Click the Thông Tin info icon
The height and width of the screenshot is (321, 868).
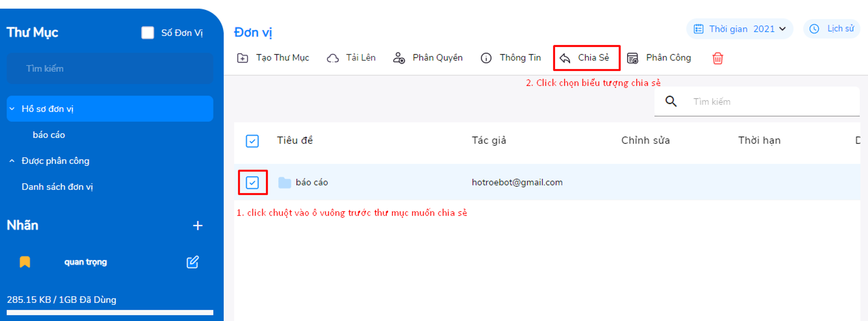pyautogui.click(x=486, y=58)
